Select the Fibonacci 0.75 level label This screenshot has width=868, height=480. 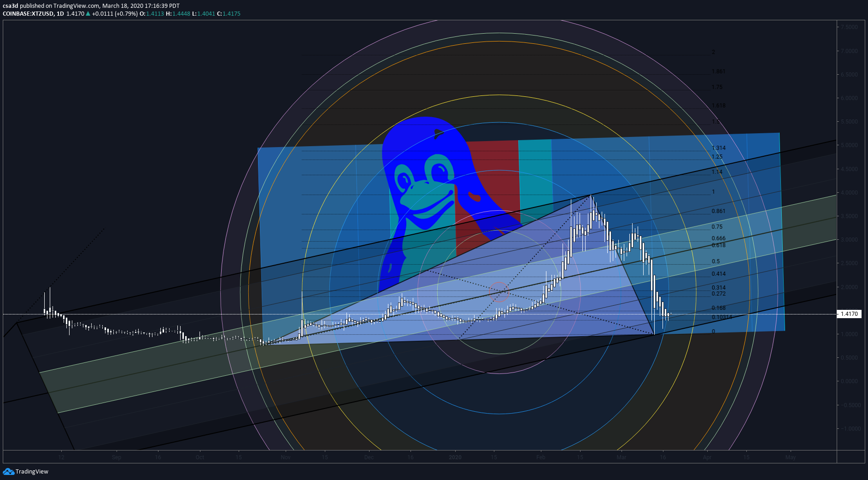(717, 226)
